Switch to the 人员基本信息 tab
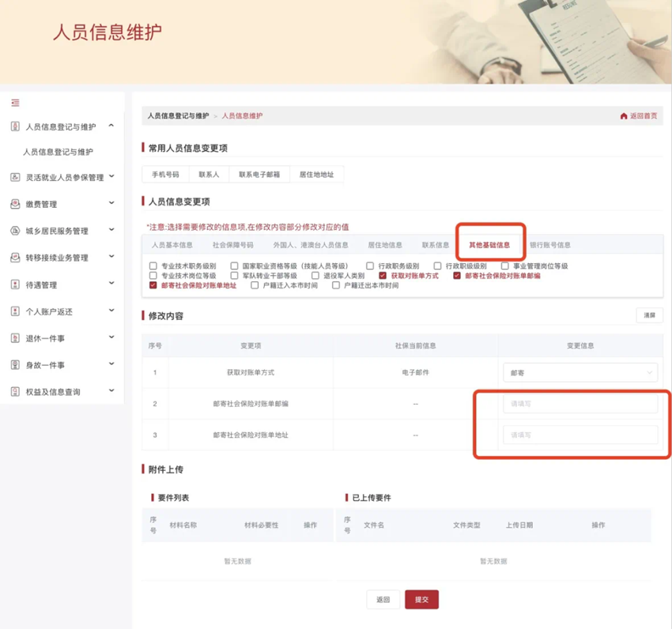This screenshot has width=672, height=629. point(172,245)
